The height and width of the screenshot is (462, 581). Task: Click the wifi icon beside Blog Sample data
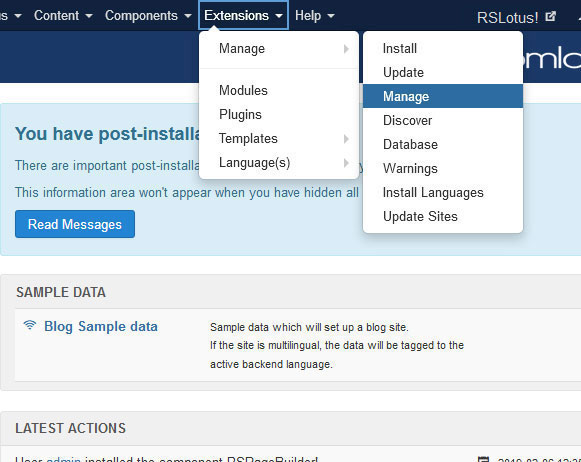click(x=30, y=325)
